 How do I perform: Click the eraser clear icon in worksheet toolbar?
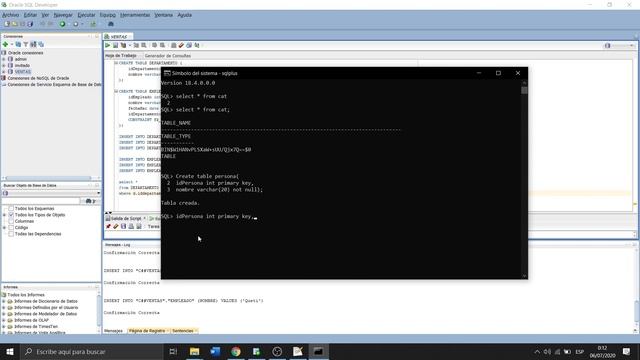click(x=181, y=45)
